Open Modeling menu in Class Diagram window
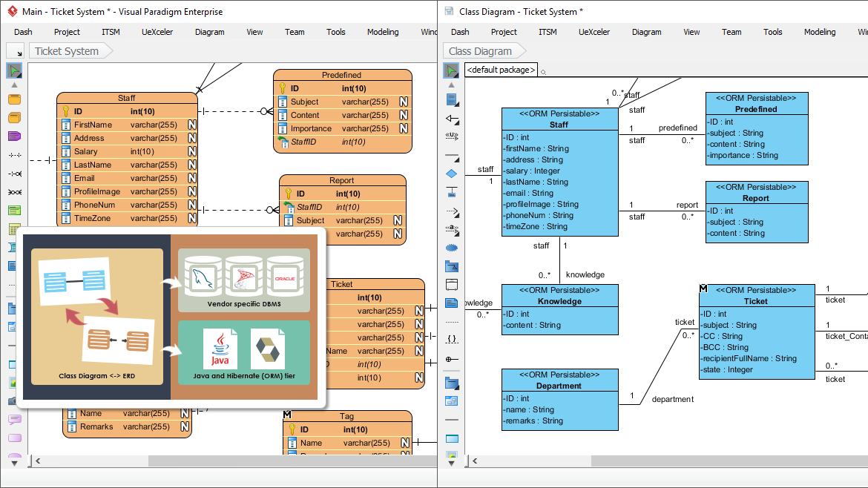868x488 pixels. pyautogui.click(x=820, y=32)
